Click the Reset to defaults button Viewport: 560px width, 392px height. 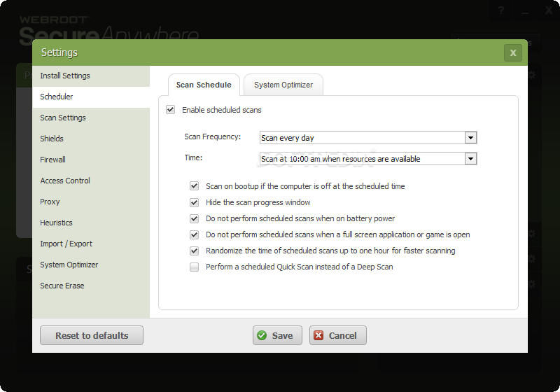92,335
